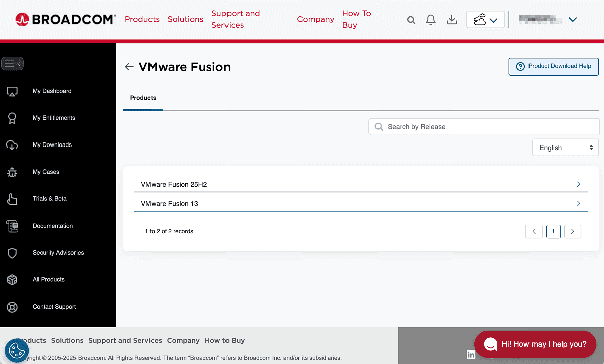
Task: Click the LinkedIn icon in footer
Action: coord(471,355)
